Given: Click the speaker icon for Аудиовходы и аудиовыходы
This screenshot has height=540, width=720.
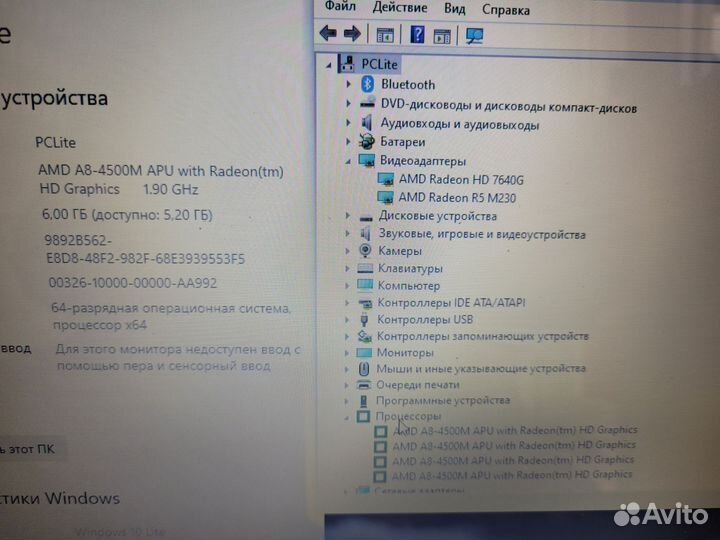Looking at the screenshot, I should point(366,123).
